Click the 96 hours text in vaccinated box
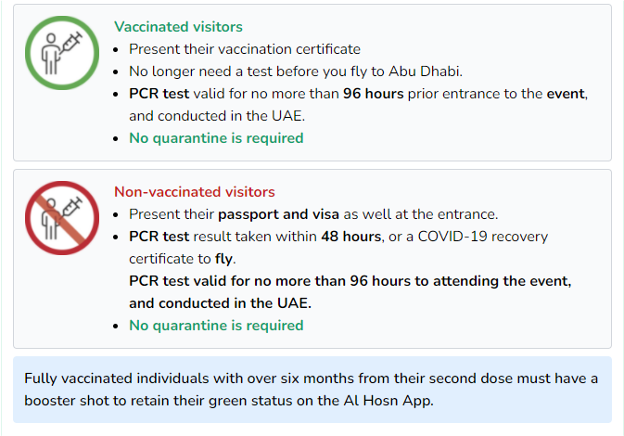Image resolution: width=624 pixels, height=436 pixels. click(373, 93)
